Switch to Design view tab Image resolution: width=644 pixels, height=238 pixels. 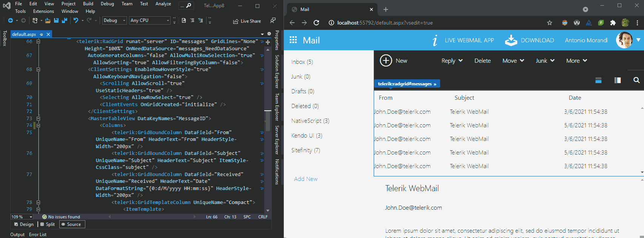click(24, 224)
